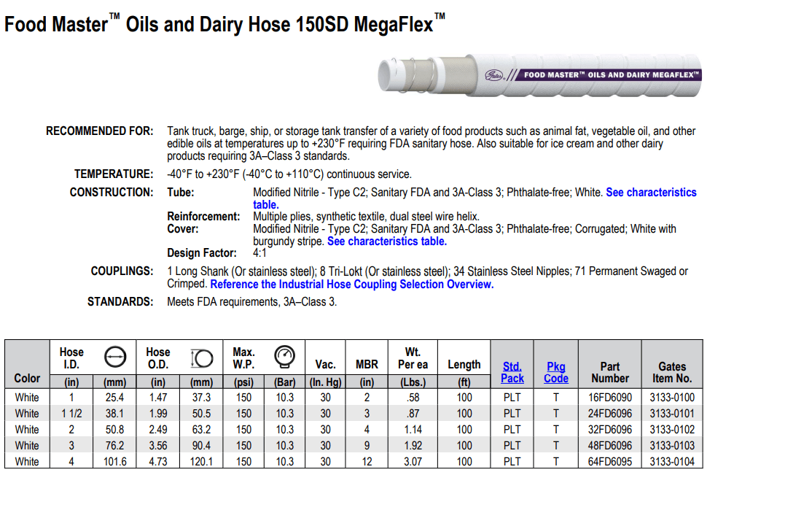Click the Vac. column header

[325, 365]
